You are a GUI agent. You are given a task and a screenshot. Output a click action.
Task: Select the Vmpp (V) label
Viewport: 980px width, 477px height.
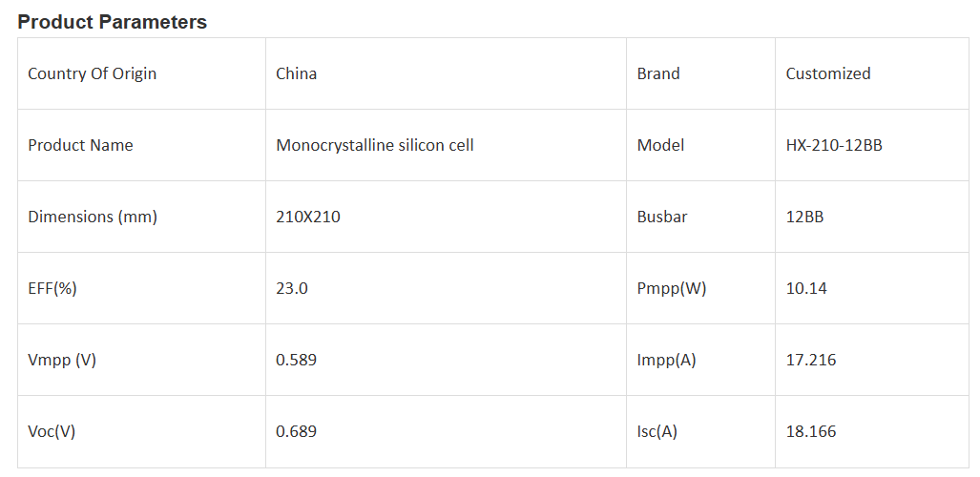62,360
